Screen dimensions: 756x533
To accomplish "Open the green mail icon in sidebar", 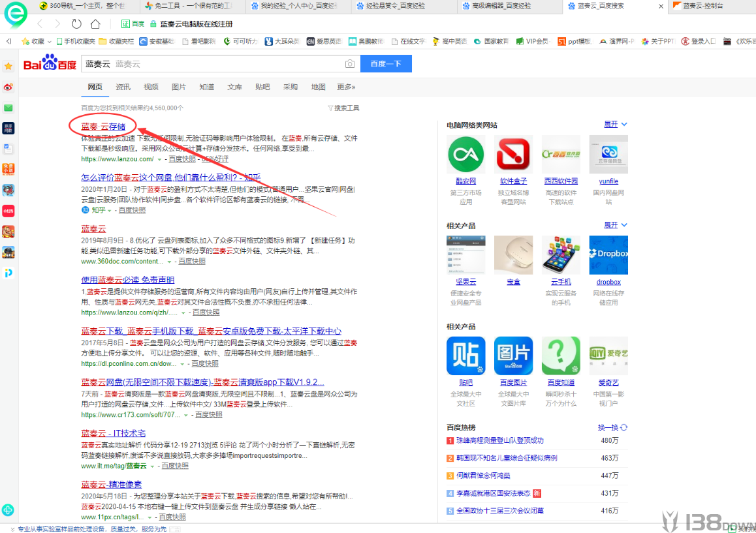I will click(x=8, y=108).
